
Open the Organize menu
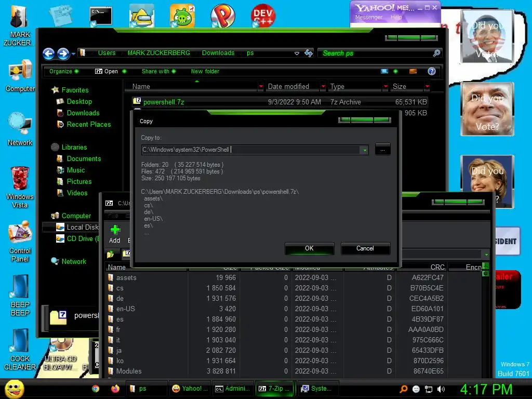click(63, 71)
